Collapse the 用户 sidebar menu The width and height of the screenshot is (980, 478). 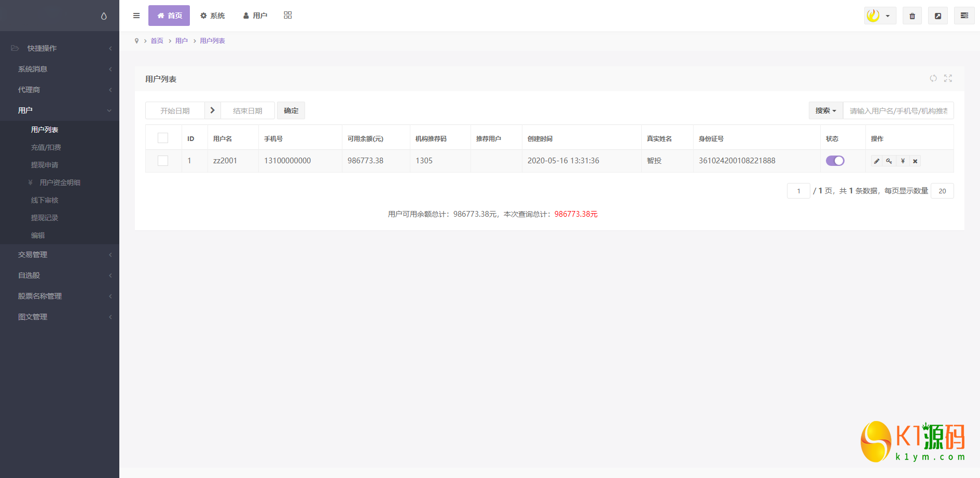pos(60,110)
